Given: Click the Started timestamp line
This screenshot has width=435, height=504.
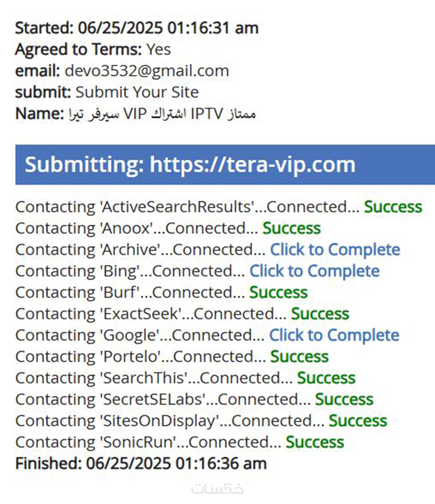Looking at the screenshot, I should tap(137, 28).
